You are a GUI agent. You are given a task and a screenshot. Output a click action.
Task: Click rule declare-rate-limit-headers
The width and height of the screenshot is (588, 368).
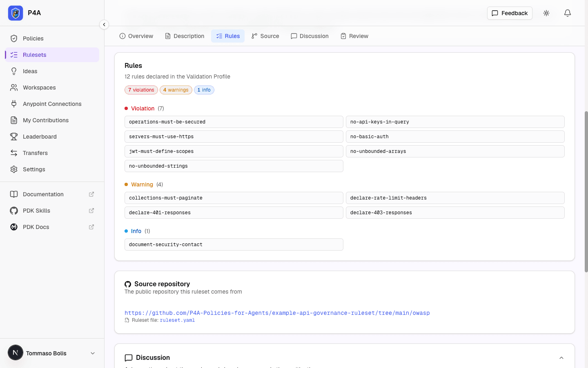pos(455,198)
